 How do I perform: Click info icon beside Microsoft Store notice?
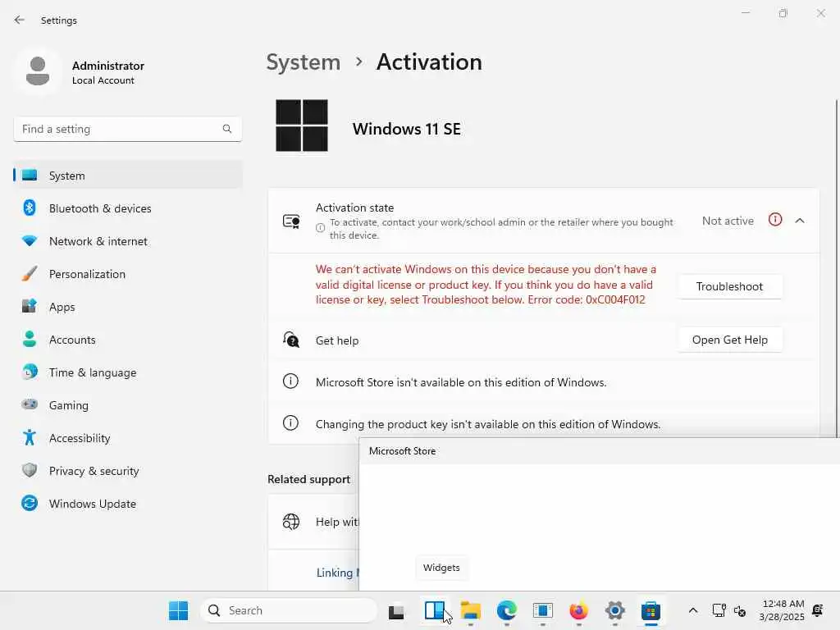(x=290, y=381)
